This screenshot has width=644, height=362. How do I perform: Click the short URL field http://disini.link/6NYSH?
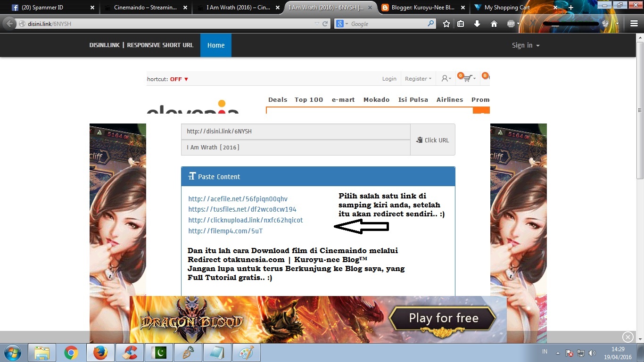pyautogui.click(x=296, y=132)
